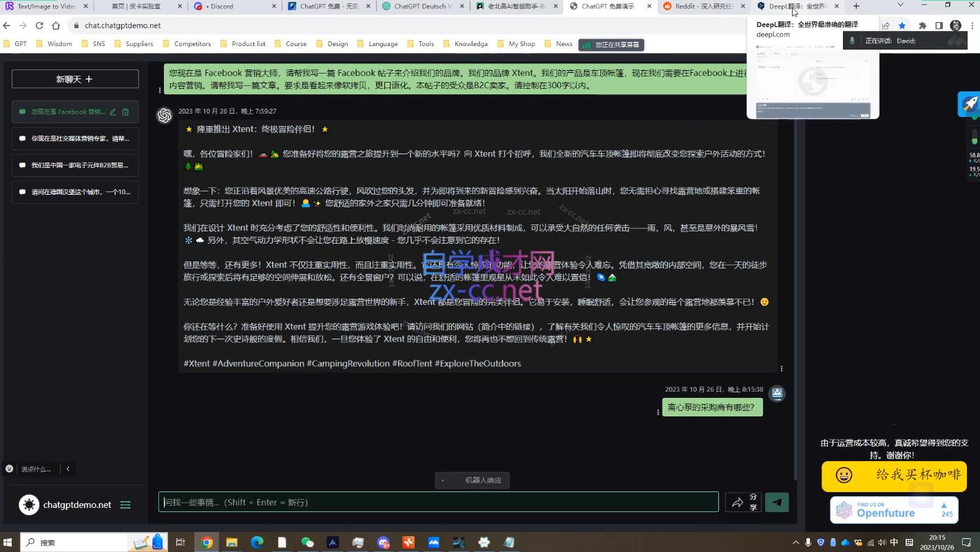Click the volume speaker icon in tray
Image resolution: width=980 pixels, height=552 pixels.
coord(882,542)
